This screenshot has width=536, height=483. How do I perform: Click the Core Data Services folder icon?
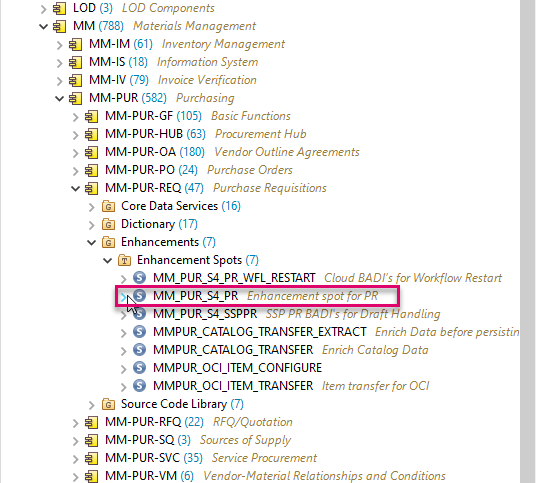click(108, 206)
